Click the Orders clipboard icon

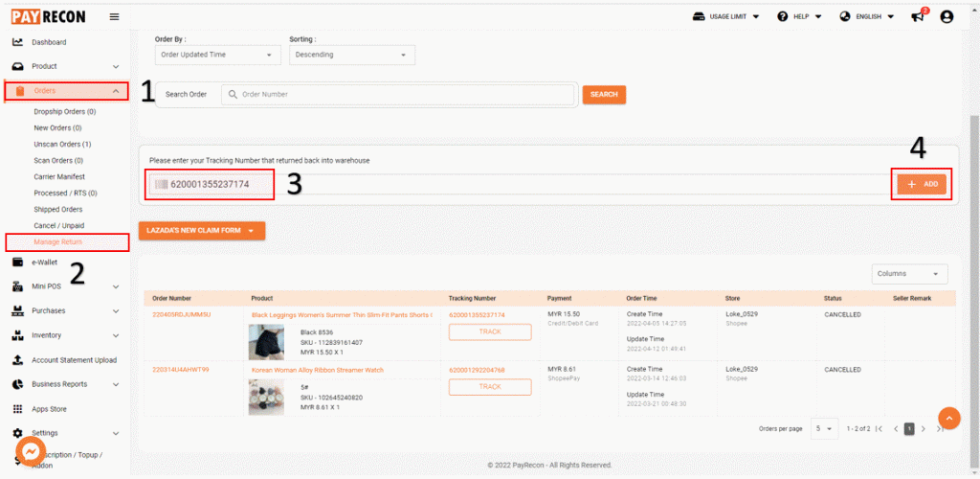[x=19, y=91]
